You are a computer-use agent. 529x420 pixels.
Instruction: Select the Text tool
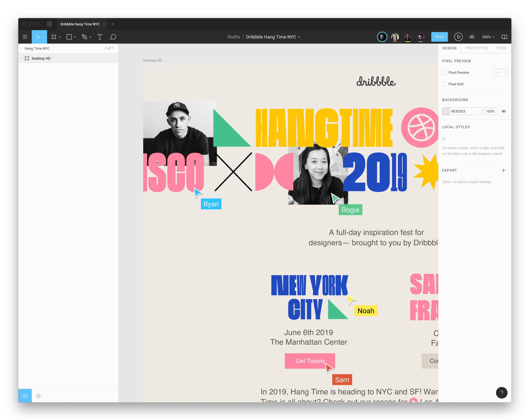[x=100, y=37]
